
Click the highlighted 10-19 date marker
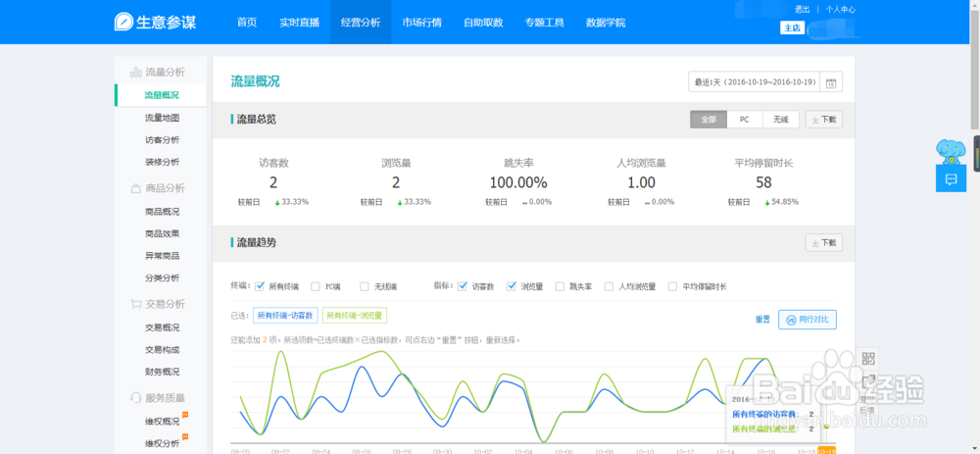(x=827, y=451)
